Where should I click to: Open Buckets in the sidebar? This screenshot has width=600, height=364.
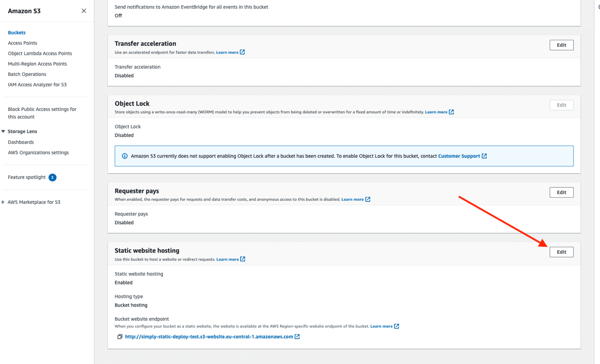point(17,33)
